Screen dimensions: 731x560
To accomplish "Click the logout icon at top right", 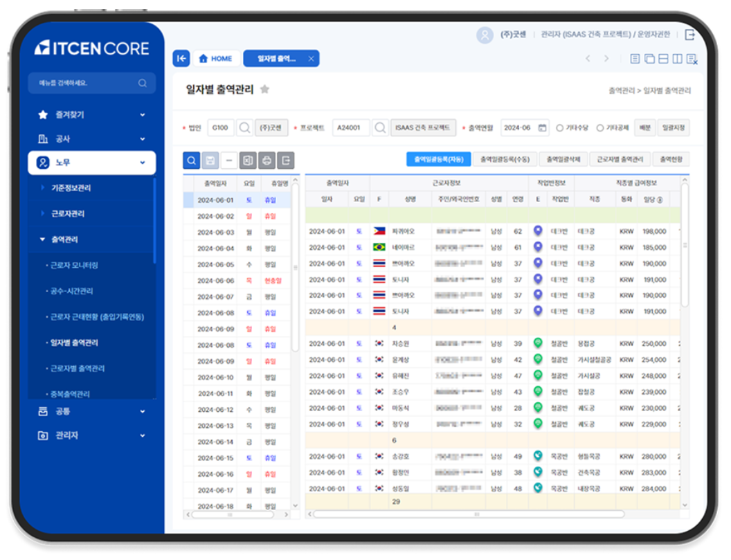I will pos(689,35).
